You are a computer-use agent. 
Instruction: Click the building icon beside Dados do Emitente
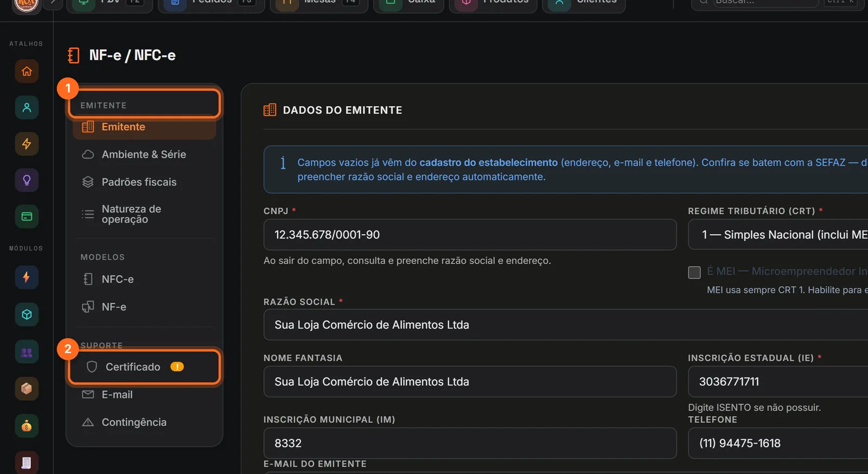270,110
